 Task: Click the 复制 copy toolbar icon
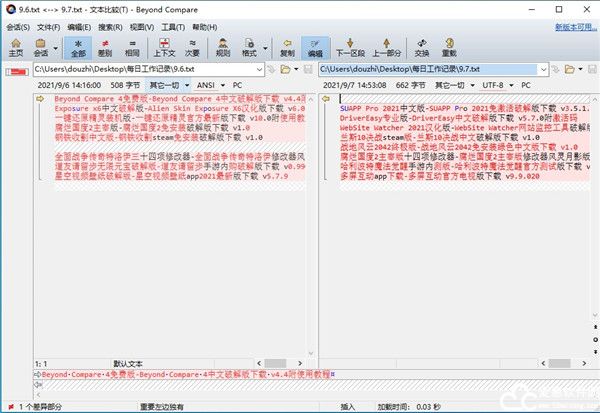287,48
